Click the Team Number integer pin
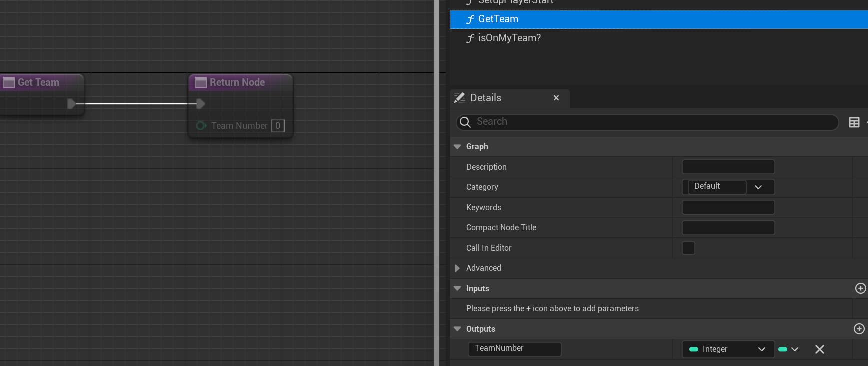Image resolution: width=868 pixels, height=366 pixels. pyautogui.click(x=201, y=126)
